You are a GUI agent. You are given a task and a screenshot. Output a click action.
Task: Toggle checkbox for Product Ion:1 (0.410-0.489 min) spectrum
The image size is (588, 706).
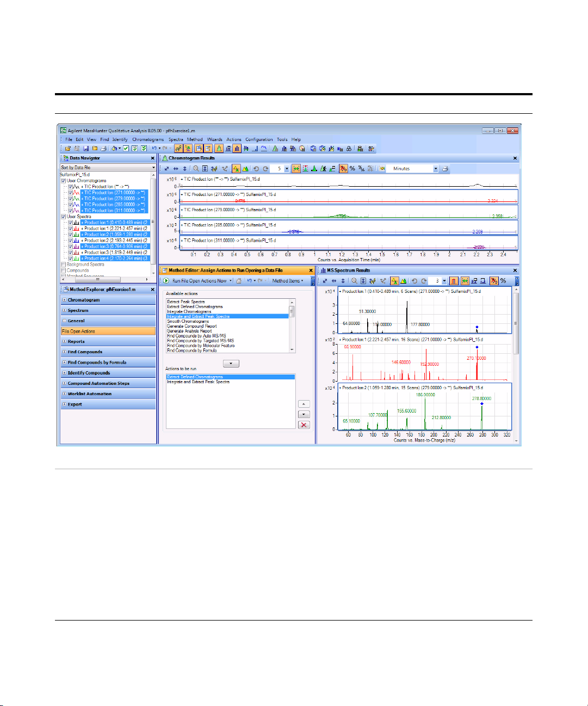tap(70, 223)
